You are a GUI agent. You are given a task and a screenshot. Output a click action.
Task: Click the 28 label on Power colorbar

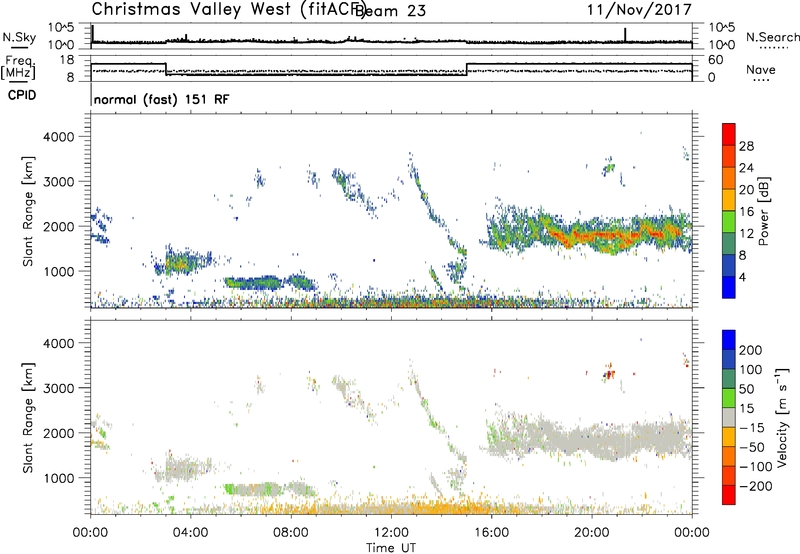[746, 146]
